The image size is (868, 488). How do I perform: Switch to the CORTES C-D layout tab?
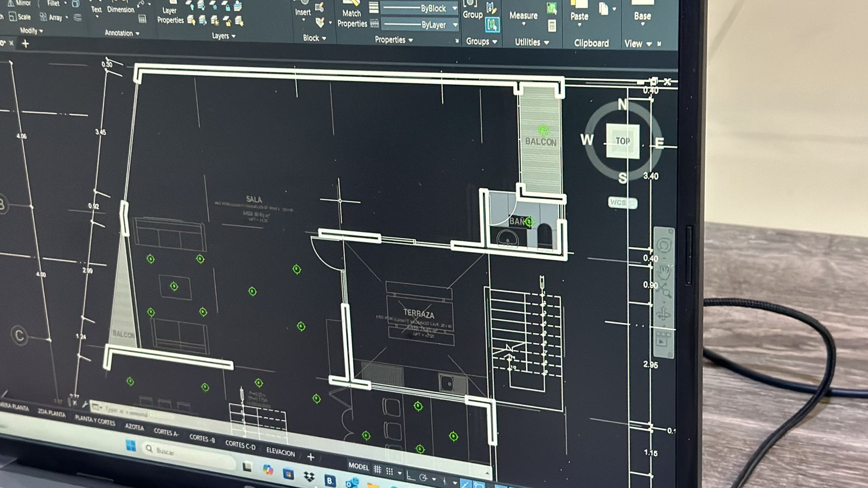pos(240,445)
